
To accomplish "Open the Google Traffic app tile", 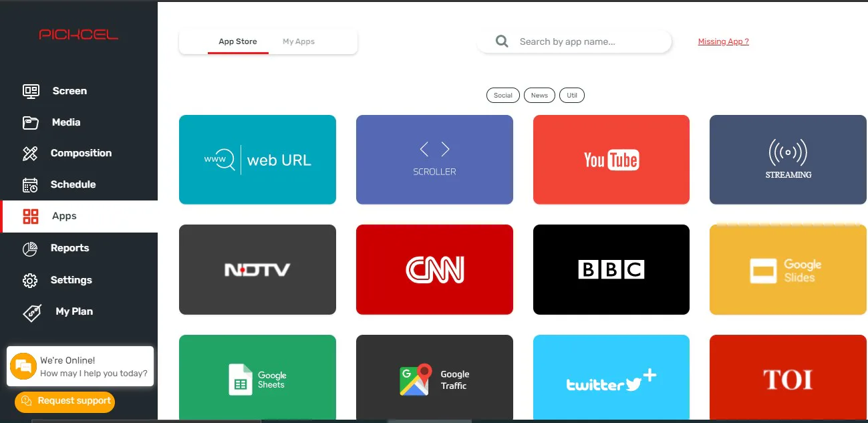I will tap(434, 378).
